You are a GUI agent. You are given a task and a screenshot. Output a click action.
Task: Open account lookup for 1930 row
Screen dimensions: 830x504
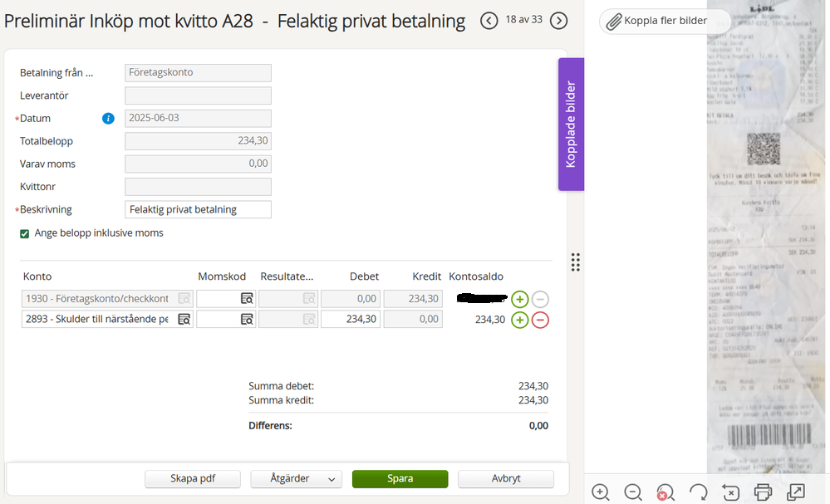[x=184, y=299]
